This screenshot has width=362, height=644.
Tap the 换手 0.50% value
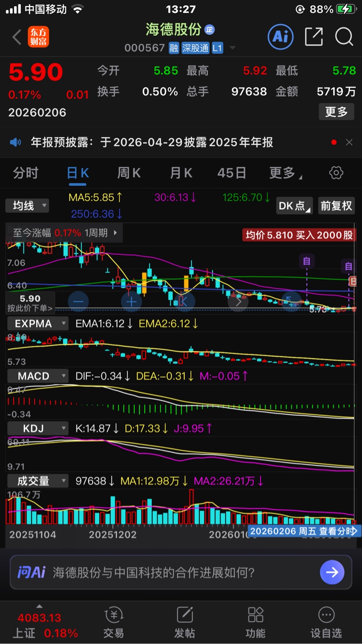point(160,91)
